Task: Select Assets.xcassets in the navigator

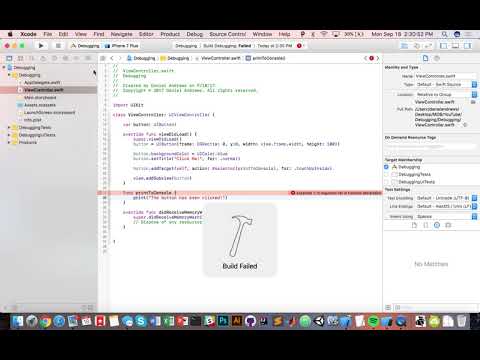Action: (40, 105)
